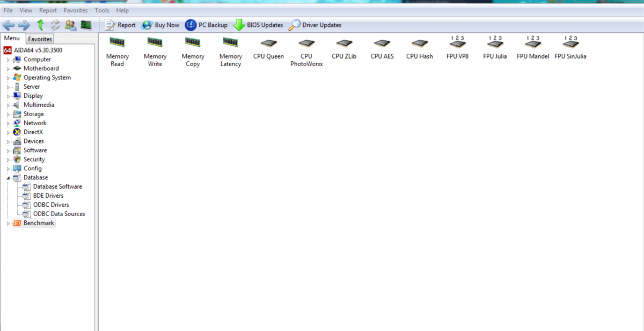Expand the Display tree node
Image resolution: width=644 pixels, height=331 pixels.
click(x=8, y=96)
